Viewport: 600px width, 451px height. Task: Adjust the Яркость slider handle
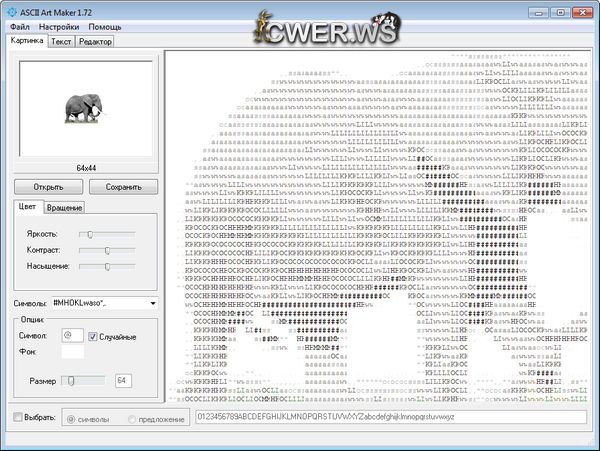(x=90, y=234)
